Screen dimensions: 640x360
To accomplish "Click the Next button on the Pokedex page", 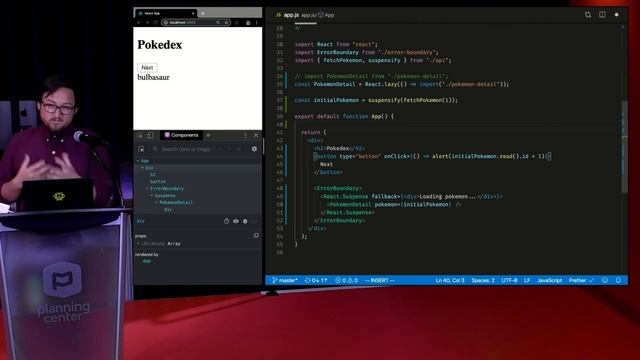I will (x=147, y=67).
